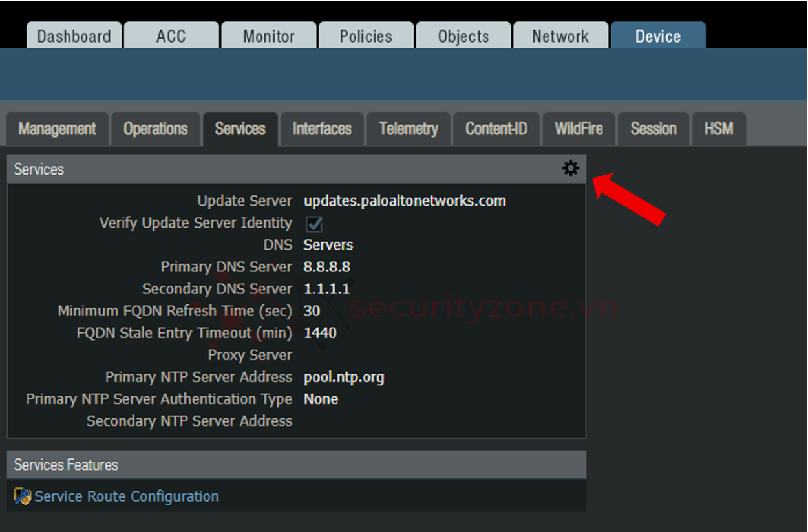This screenshot has width=808, height=532.
Task: Toggle Verify Update Server Identity checkbox
Action: [x=314, y=224]
